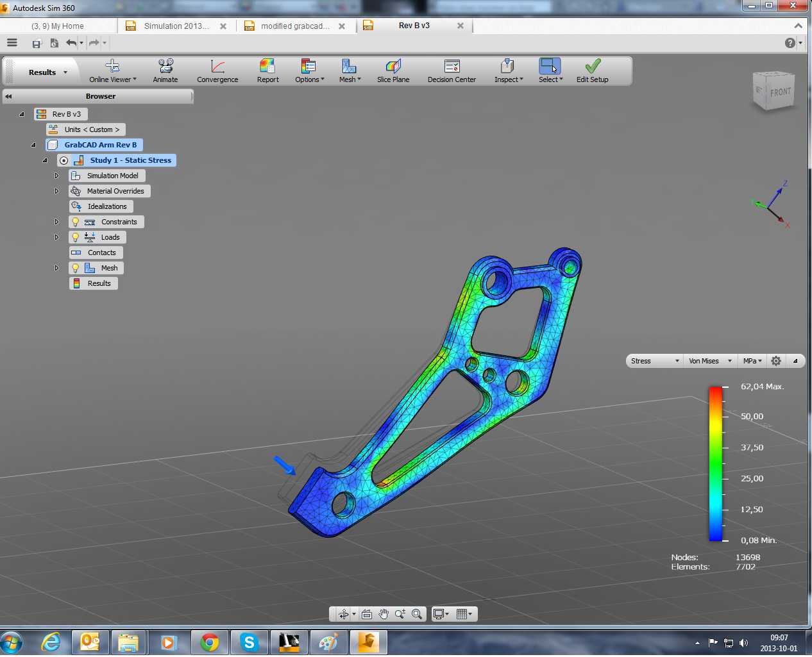The width and height of the screenshot is (812, 657).
Task: Open the Convergence plot tool
Action: 217,71
